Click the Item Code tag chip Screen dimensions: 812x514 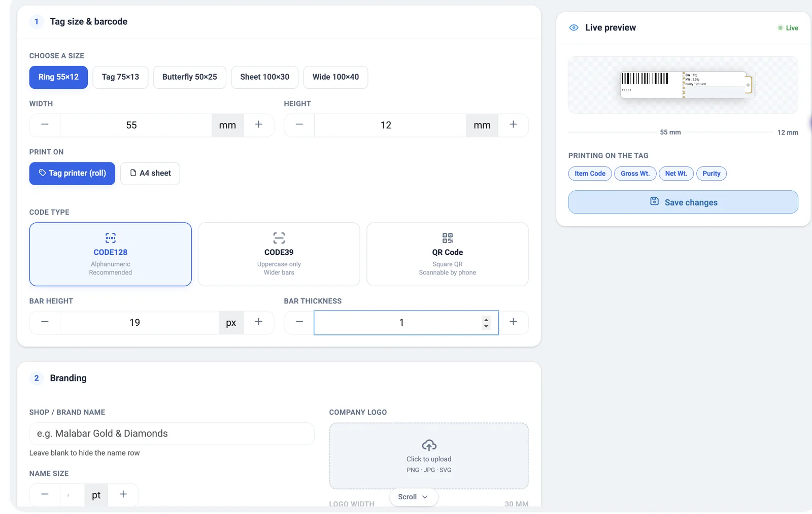[590, 174]
